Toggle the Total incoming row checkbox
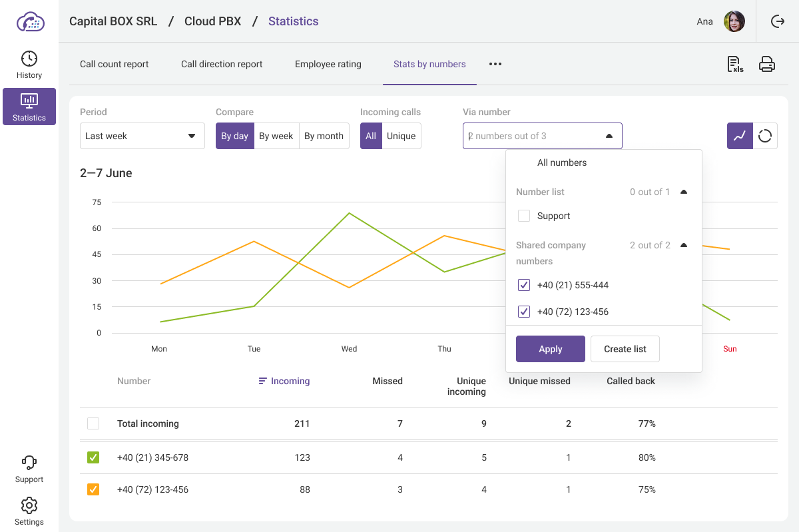 pyautogui.click(x=93, y=423)
